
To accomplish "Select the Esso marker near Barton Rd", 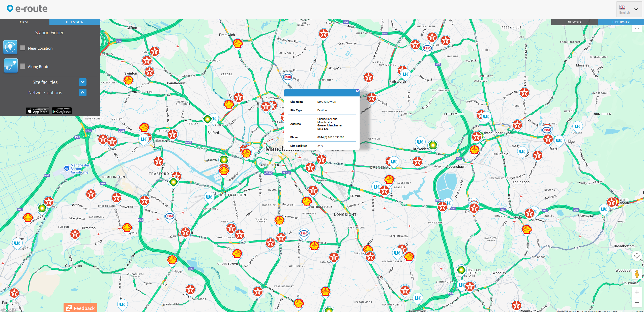I will (x=170, y=216).
